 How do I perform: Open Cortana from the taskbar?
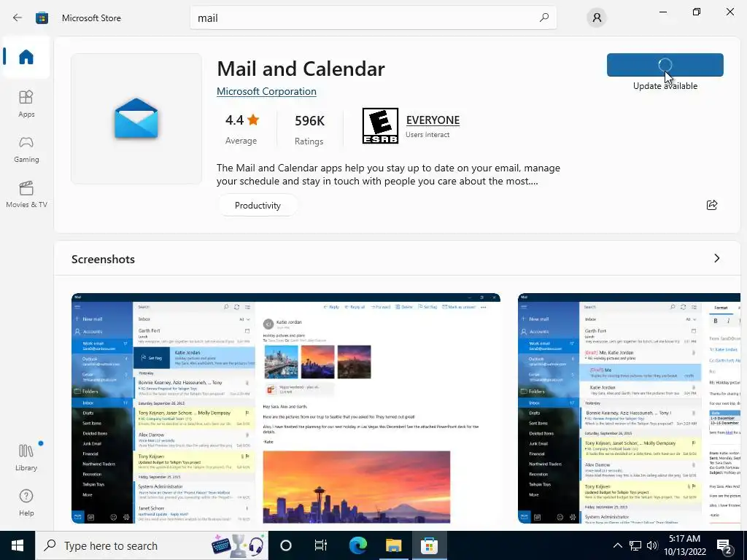pyautogui.click(x=286, y=545)
